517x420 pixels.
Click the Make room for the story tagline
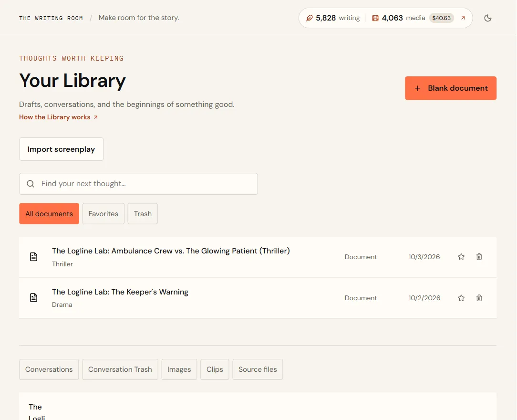point(139,18)
